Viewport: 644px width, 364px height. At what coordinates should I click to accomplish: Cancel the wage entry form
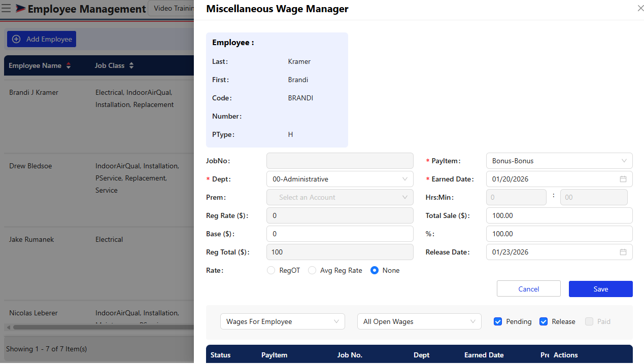[x=528, y=289]
